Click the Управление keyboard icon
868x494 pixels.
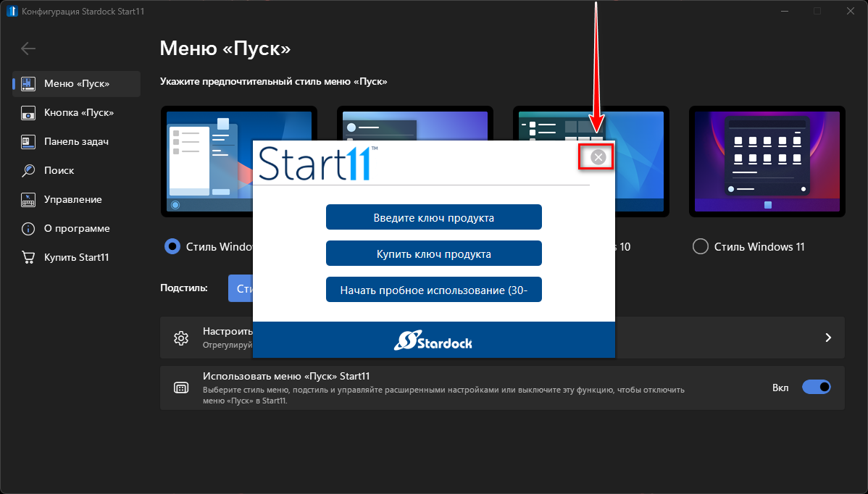[28, 200]
